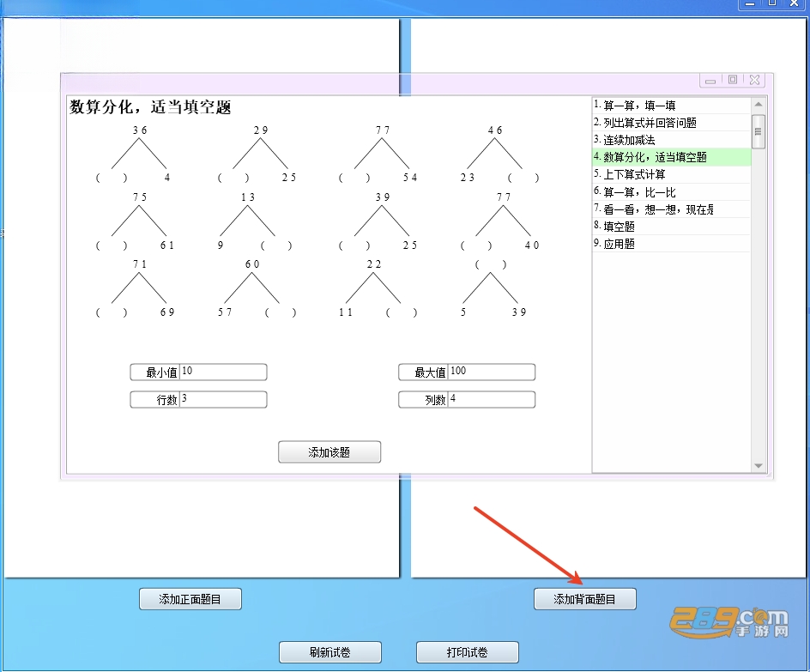Screen dimensions: 810x672
Task: Click the question list scrollbar thumb
Action: pos(759,131)
